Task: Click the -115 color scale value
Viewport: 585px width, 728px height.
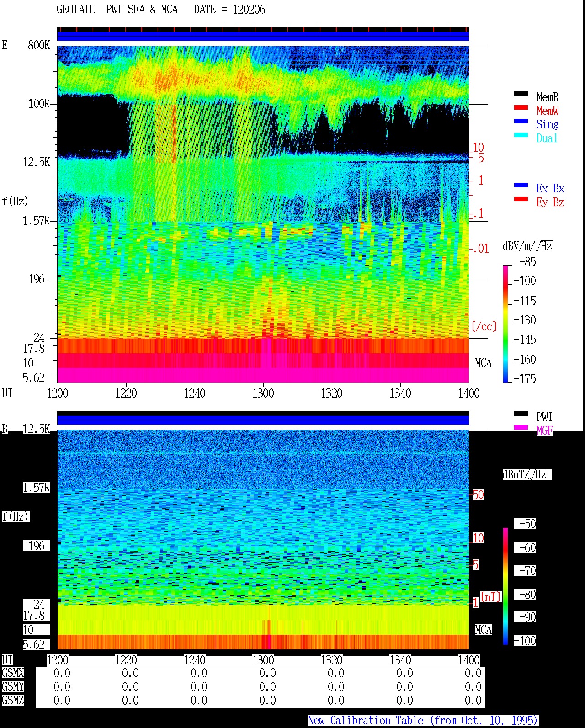Action: coord(525,301)
